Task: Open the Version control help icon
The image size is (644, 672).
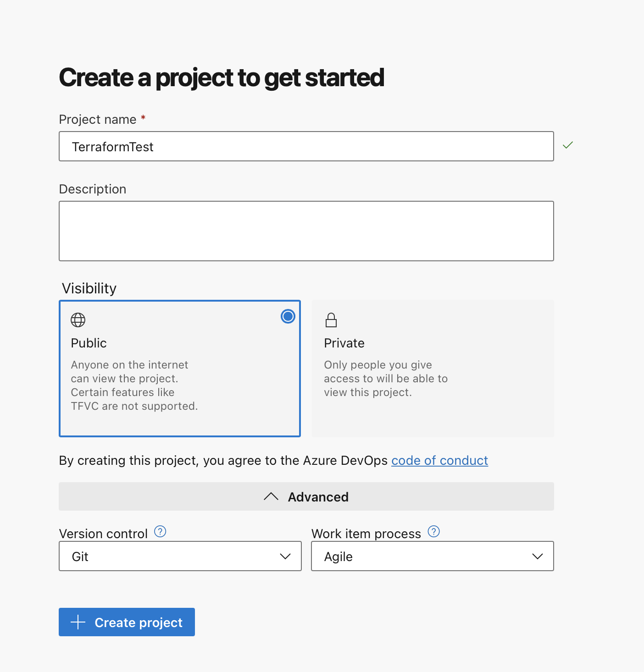Action: [x=160, y=532]
